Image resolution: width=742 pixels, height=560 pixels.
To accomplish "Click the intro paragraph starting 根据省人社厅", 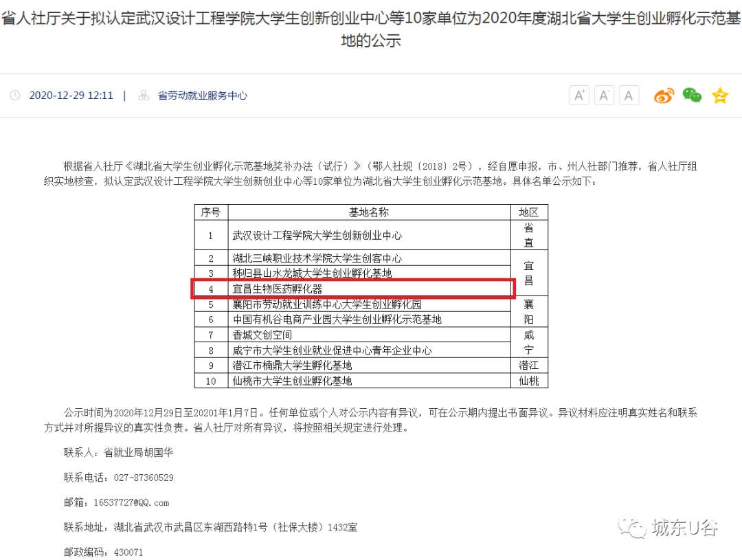I will [x=370, y=174].
